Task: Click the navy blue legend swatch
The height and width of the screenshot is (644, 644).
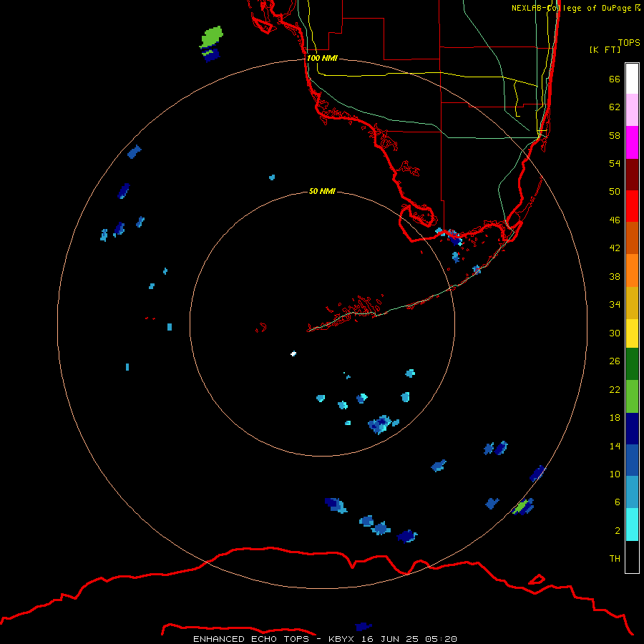Action: click(x=632, y=429)
